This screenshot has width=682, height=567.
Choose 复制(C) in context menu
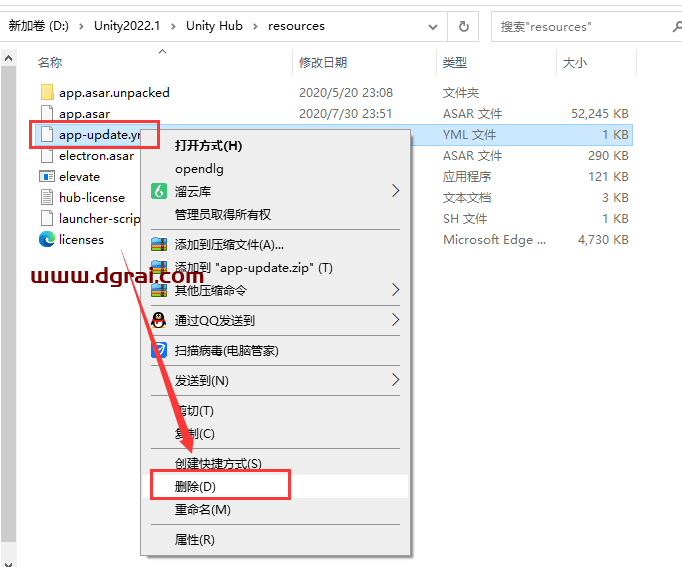(195, 433)
